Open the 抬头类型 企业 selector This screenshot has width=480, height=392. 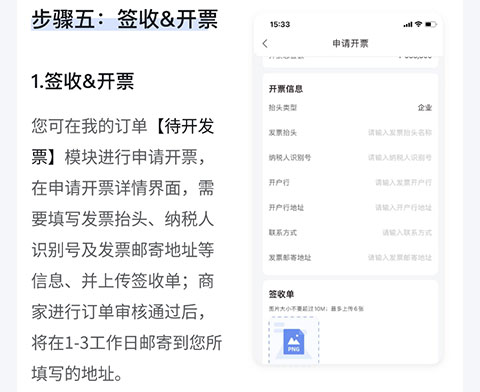pyautogui.click(x=350, y=108)
